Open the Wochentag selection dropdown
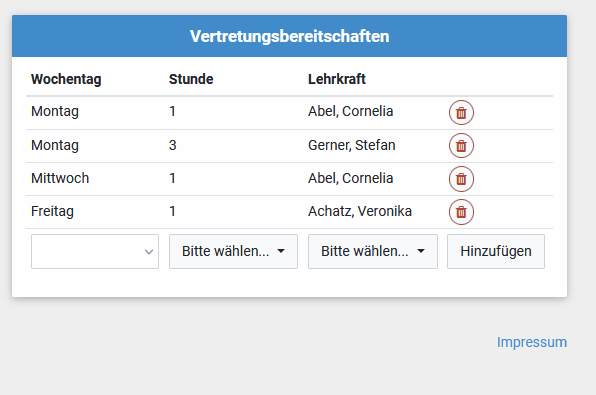 click(95, 251)
